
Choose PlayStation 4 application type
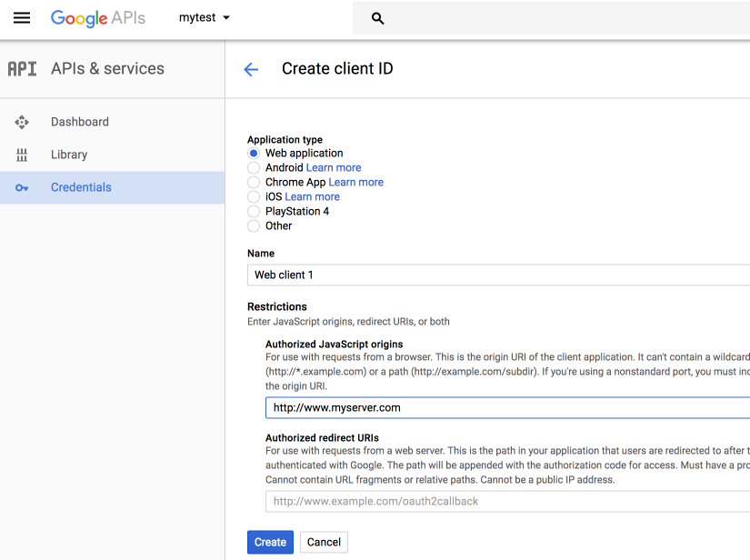(x=254, y=212)
